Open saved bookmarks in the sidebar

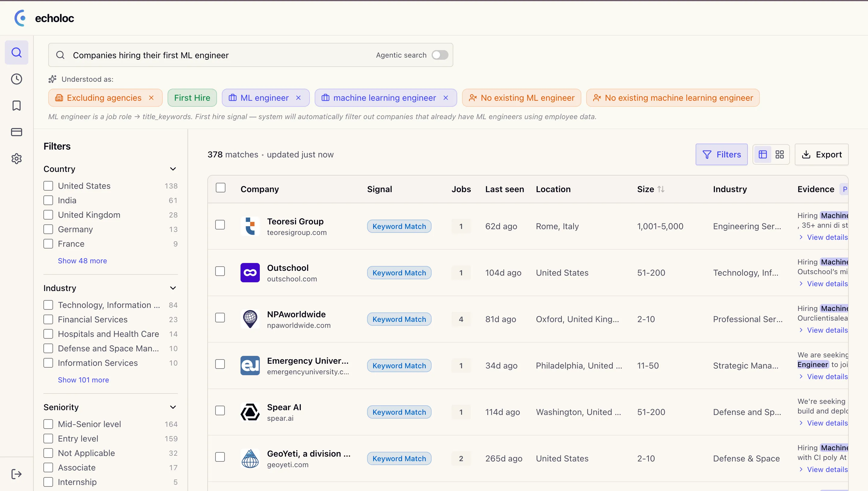click(17, 106)
